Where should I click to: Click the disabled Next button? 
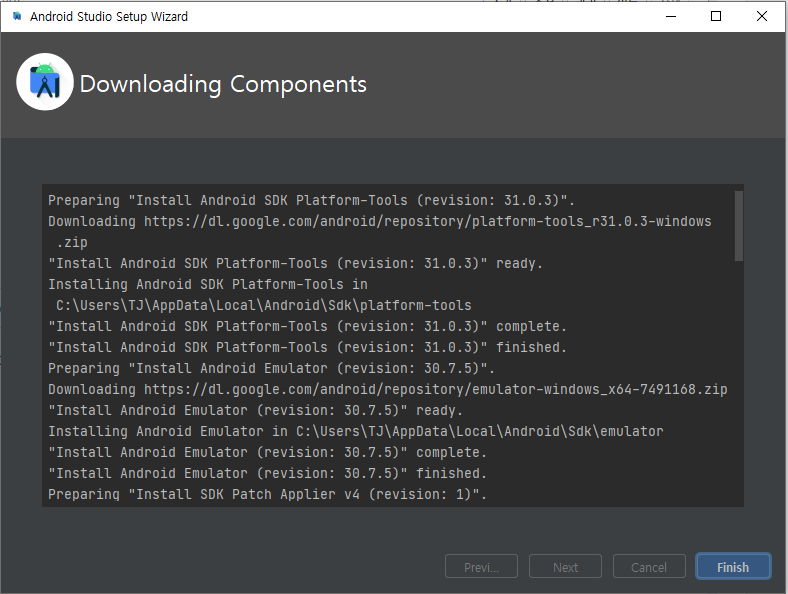coord(565,567)
